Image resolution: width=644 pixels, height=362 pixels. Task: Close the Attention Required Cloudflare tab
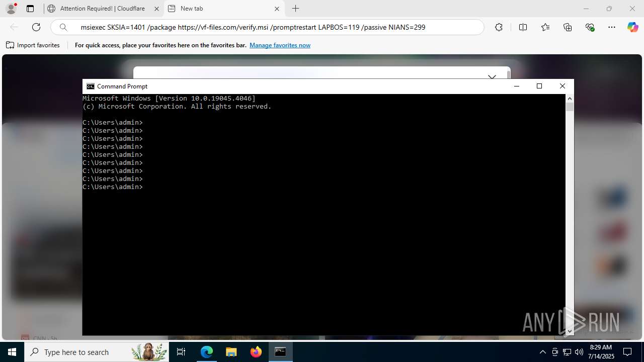click(156, 9)
